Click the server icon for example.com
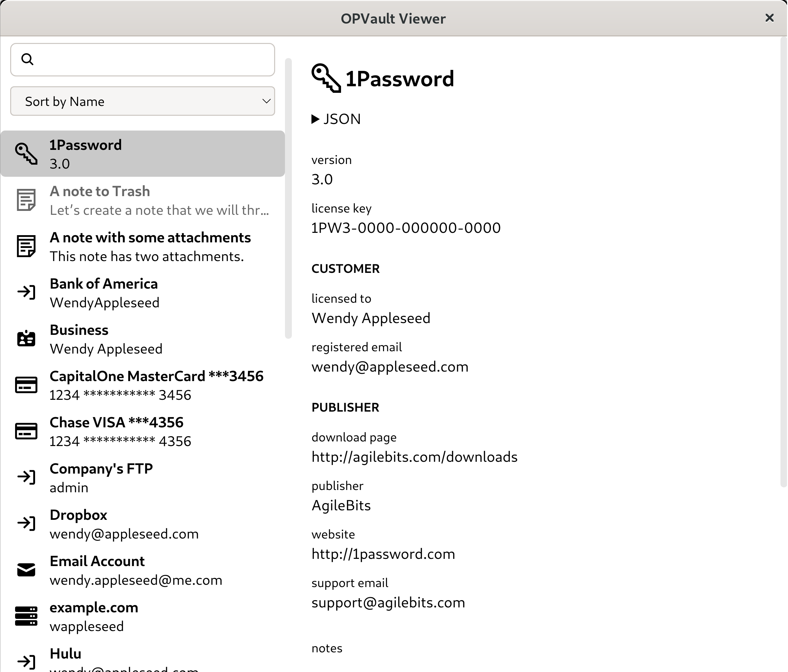Viewport: 788px width, 672px height. (x=26, y=616)
